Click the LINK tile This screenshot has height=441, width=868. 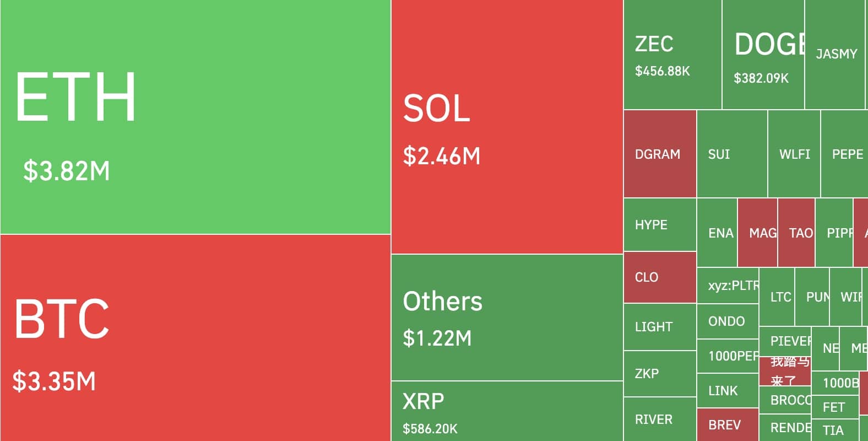tap(728, 391)
